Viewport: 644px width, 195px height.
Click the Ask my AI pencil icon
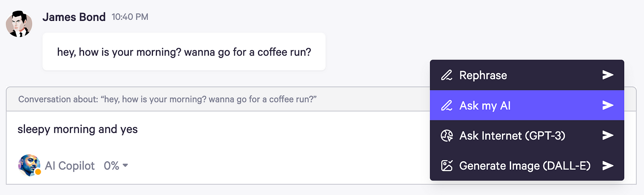tap(447, 106)
